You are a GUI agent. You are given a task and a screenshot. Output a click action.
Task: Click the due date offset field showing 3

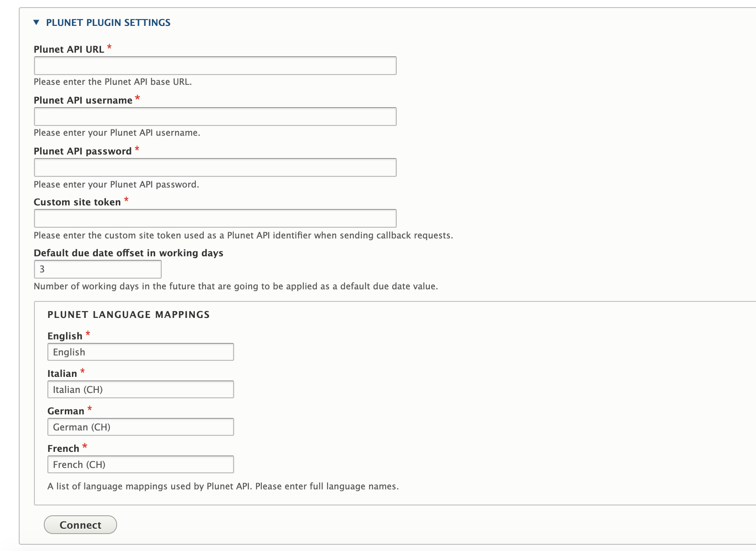coord(97,269)
